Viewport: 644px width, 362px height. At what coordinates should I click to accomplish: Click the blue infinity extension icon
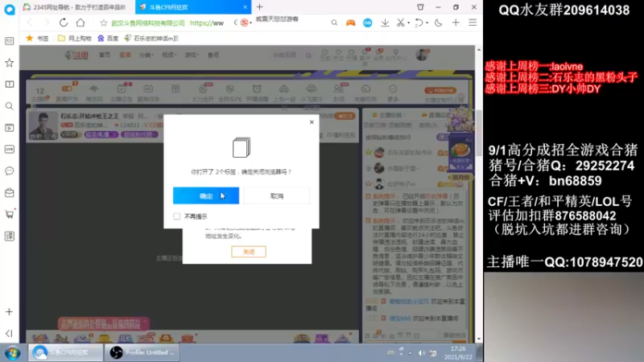point(368,23)
